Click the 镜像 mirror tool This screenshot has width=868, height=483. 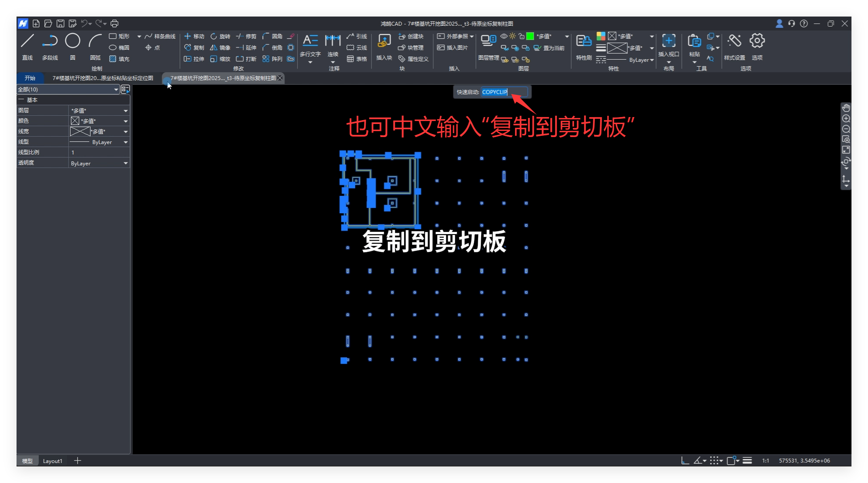click(x=220, y=47)
